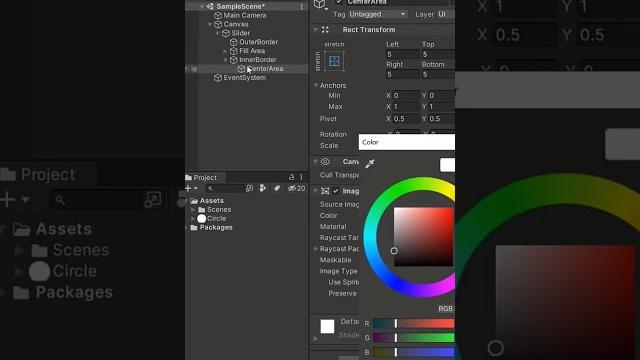Click the favorites tag icon in Project toolbar
This screenshot has height=360, width=640.
tap(277, 188)
